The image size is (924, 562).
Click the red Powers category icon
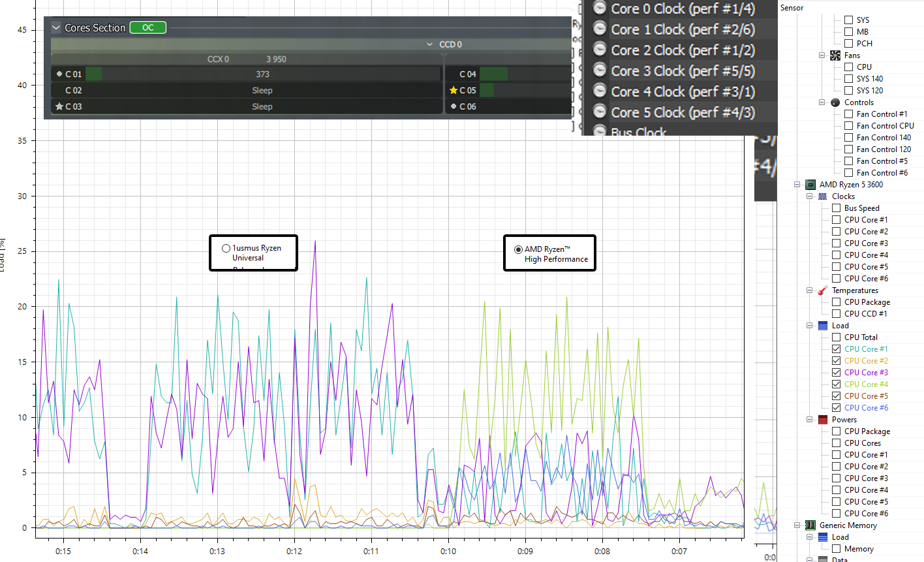pyautogui.click(x=823, y=420)
